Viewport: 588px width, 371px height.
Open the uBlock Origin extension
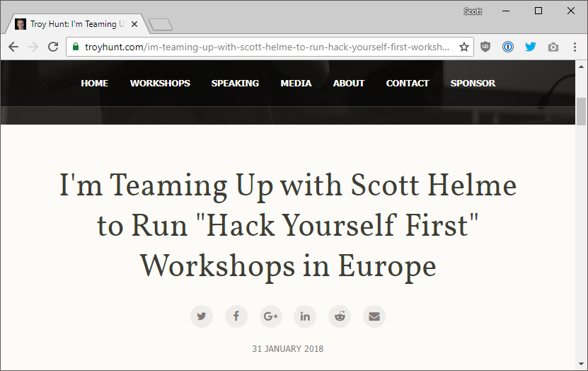coord(485,47)
